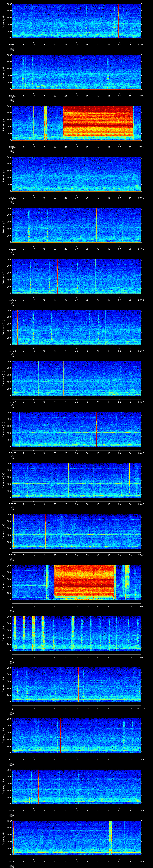Click red spike at second 10 in 16:48:00 panel
Screen dimensions: 153x868
click(34, 123)
